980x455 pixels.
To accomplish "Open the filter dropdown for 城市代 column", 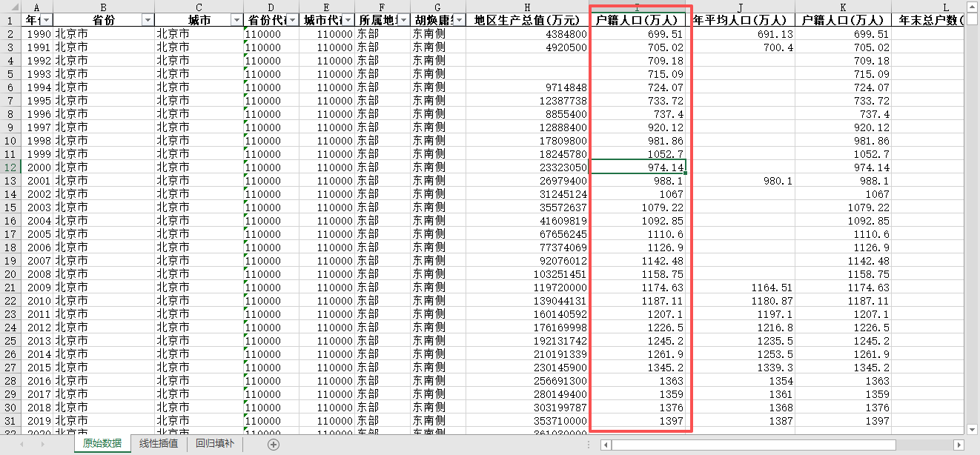I will [348, 20].
